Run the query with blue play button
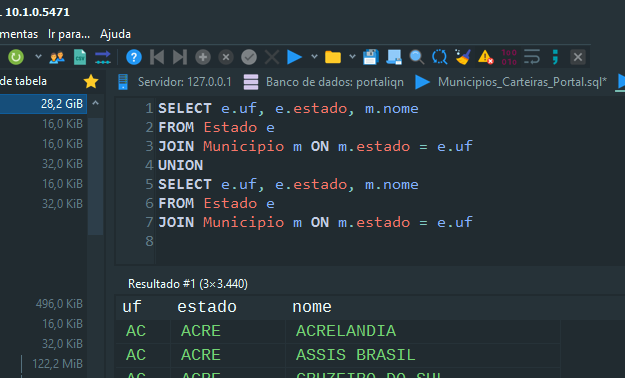This screenshot has height=378, width=625. pos(294,57)
